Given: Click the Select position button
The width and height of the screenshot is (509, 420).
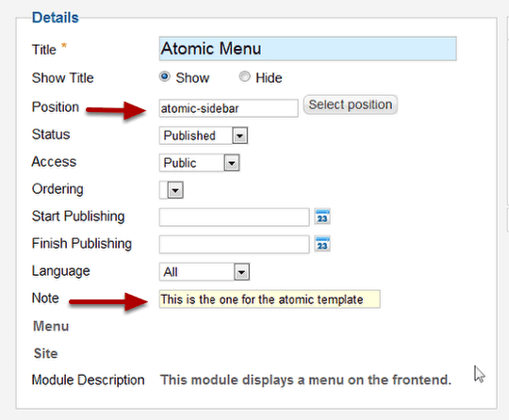Looking at the screenshot, I should coord(351,105).
